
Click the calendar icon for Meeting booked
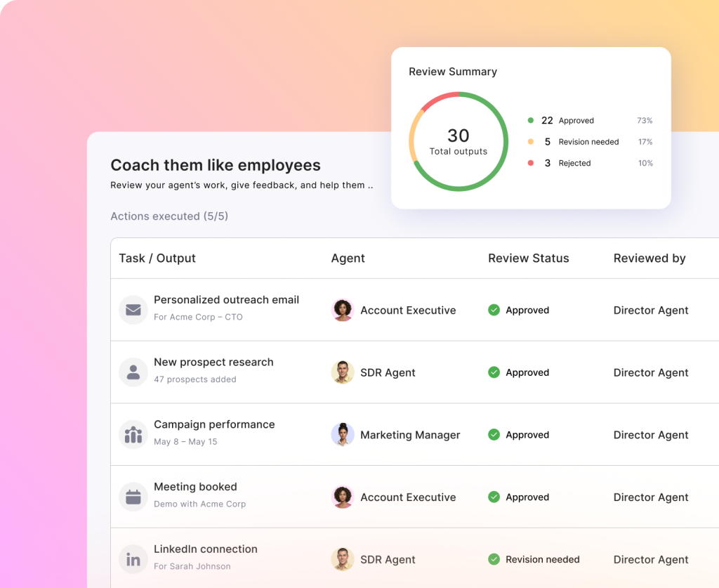(133, 497)
